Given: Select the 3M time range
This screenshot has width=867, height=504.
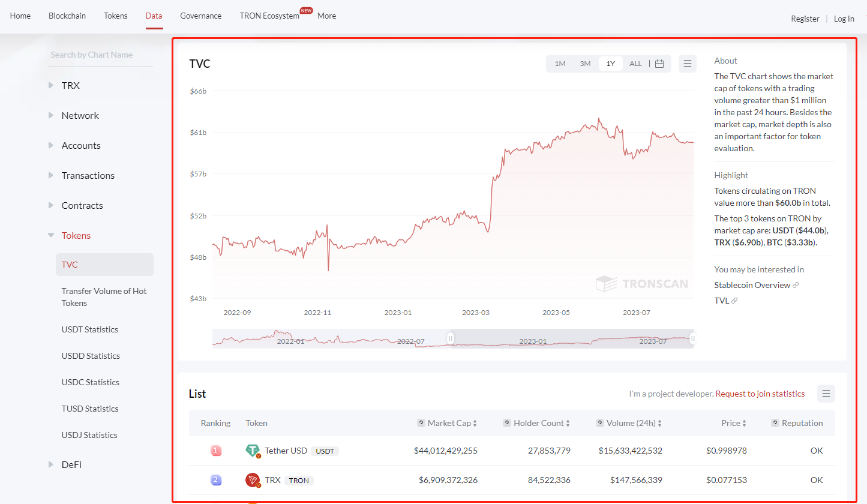Looking at the screenshot, I should (x=585, y=64).
